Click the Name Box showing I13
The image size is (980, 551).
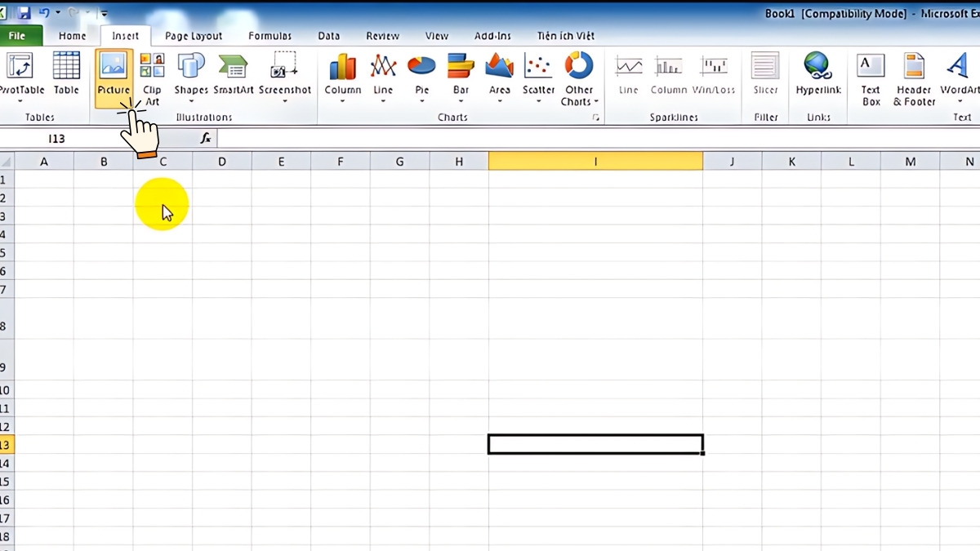(x=56, y=138)
